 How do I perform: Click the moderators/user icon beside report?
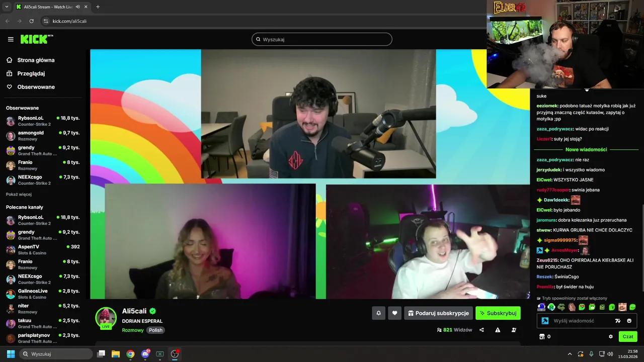(x=514, y=330)
